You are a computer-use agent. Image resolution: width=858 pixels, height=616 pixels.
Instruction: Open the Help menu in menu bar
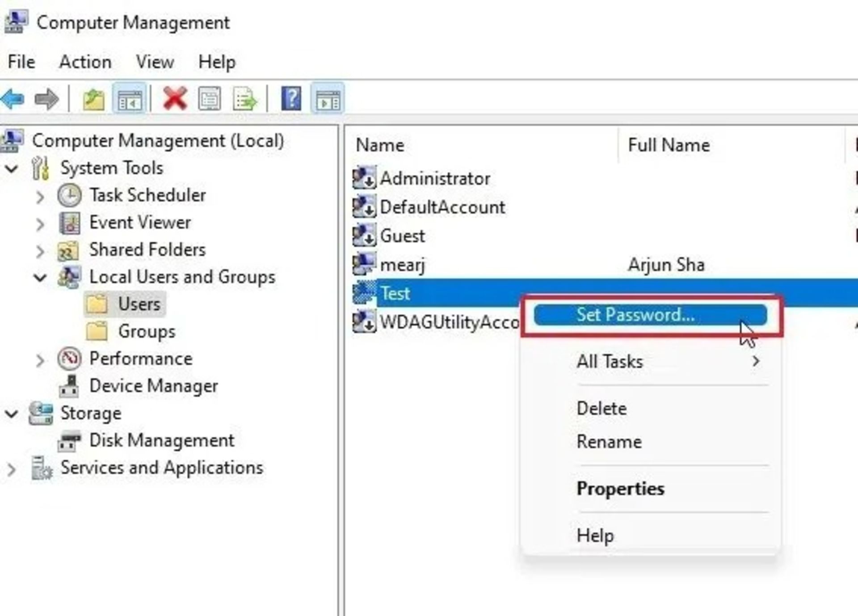pyautogui.click(x=217, y=62)
